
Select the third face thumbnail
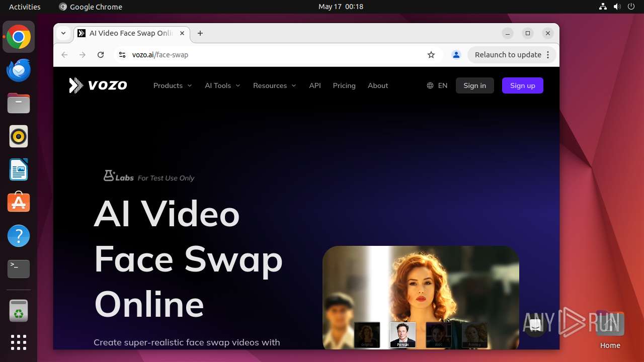[439, 335]
